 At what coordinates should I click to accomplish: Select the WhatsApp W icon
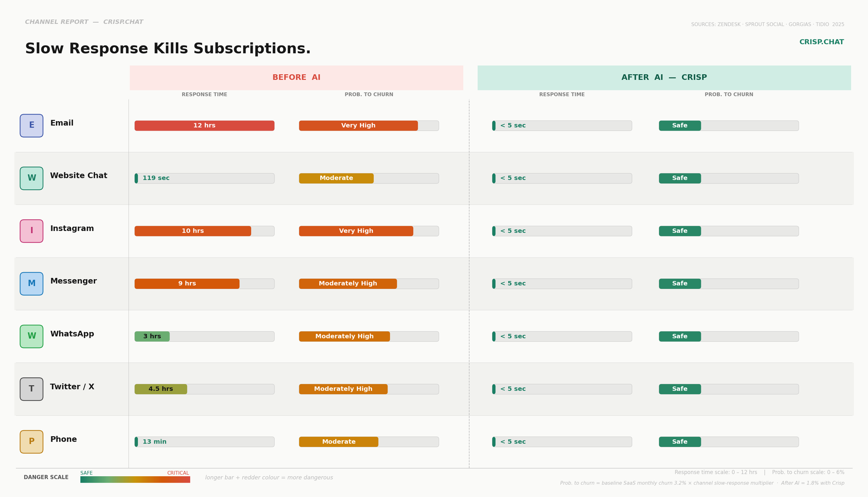click(x=31, y=336)
